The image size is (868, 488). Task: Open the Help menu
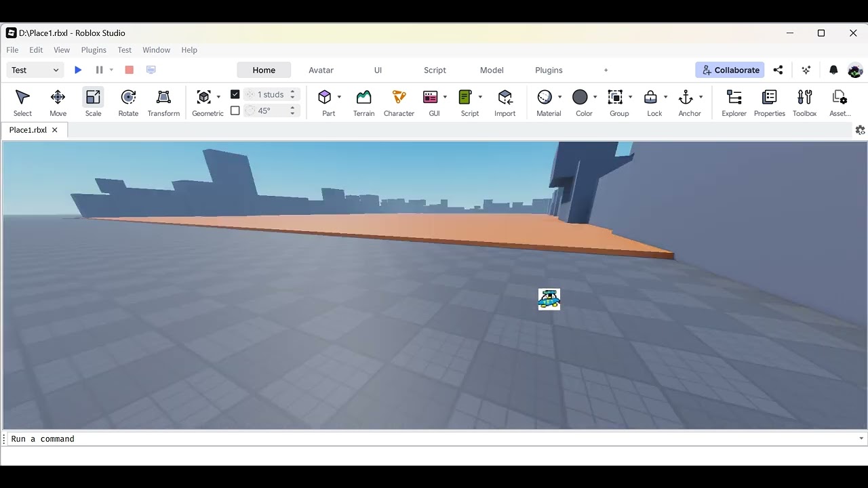pos(189,50)
